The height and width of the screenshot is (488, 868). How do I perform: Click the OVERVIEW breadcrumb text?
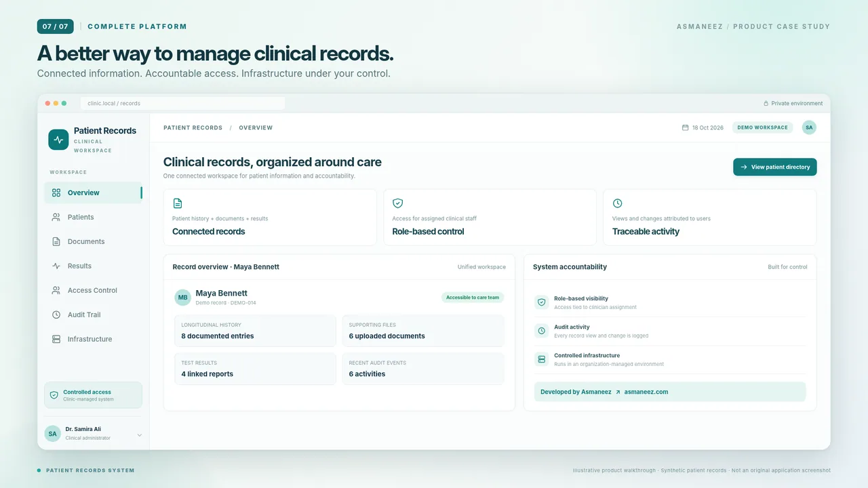tap(256, 127)
